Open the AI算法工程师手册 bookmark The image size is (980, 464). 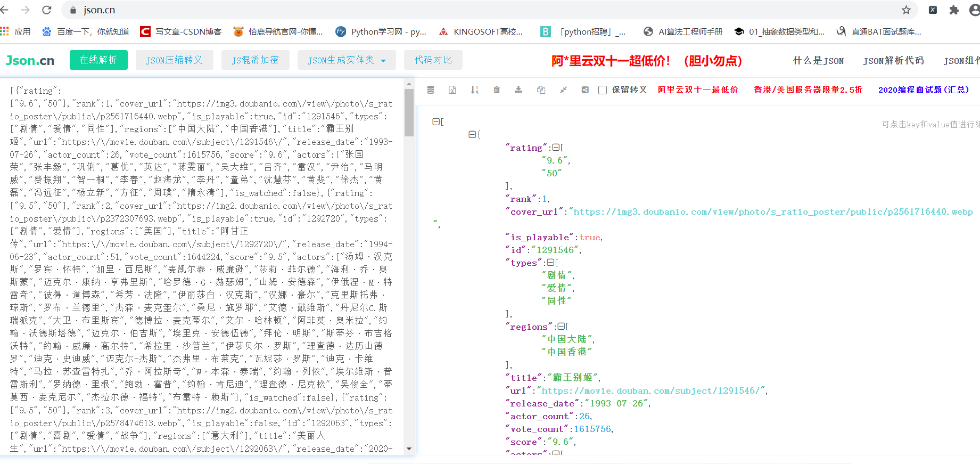pyautogui.click(x=683, y=31)
